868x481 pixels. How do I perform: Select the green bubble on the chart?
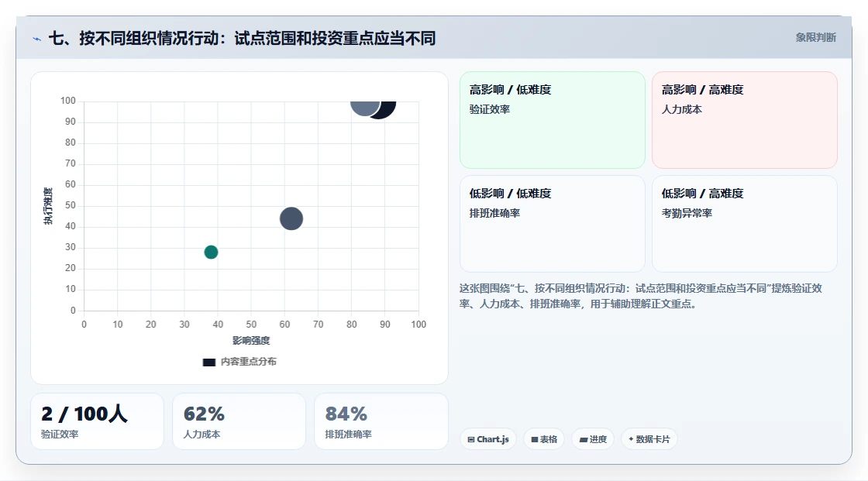(x=211, y=252)
